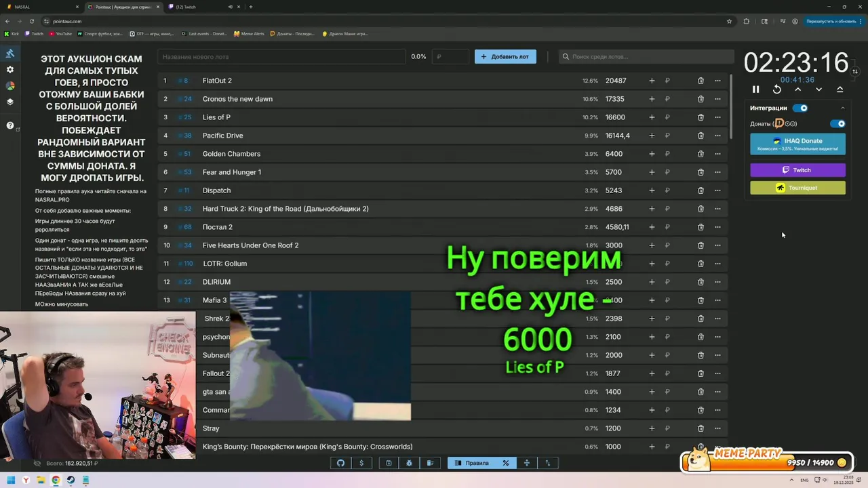
Task: Add amount to Постал 2 lot
Action: [x=652, y=227]
